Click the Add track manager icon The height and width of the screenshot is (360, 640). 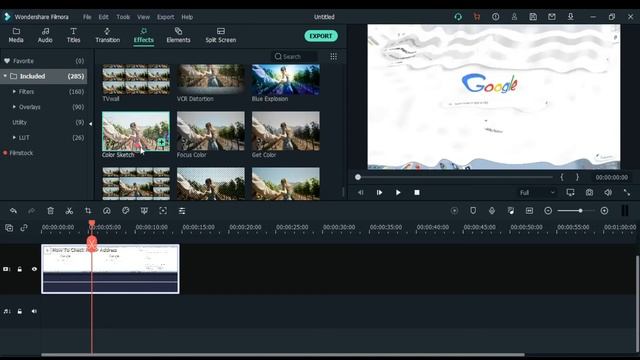(x=9, y=228)
